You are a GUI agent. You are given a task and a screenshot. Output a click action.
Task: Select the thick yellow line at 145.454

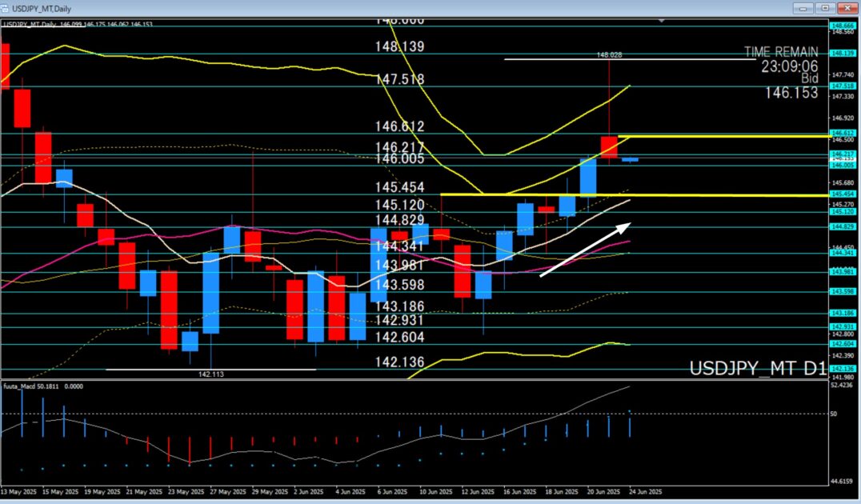coord(640,194)
